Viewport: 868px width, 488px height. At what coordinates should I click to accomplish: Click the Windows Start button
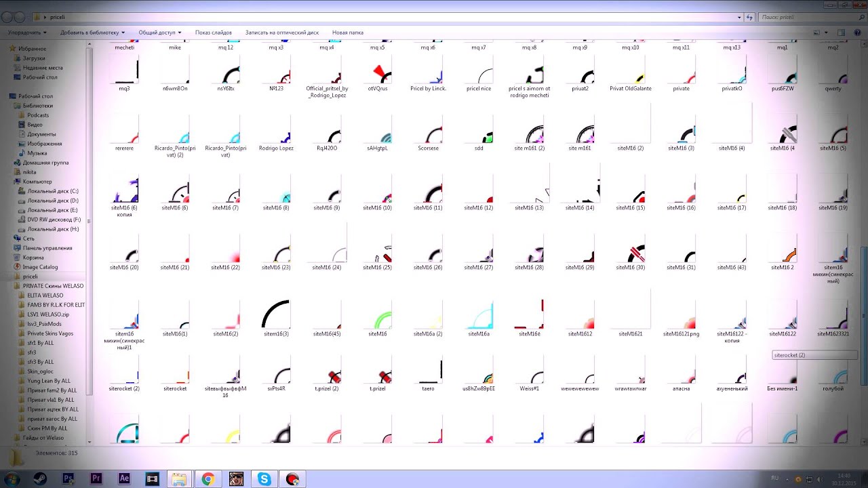pyautogui.click(x=12, y=479)
